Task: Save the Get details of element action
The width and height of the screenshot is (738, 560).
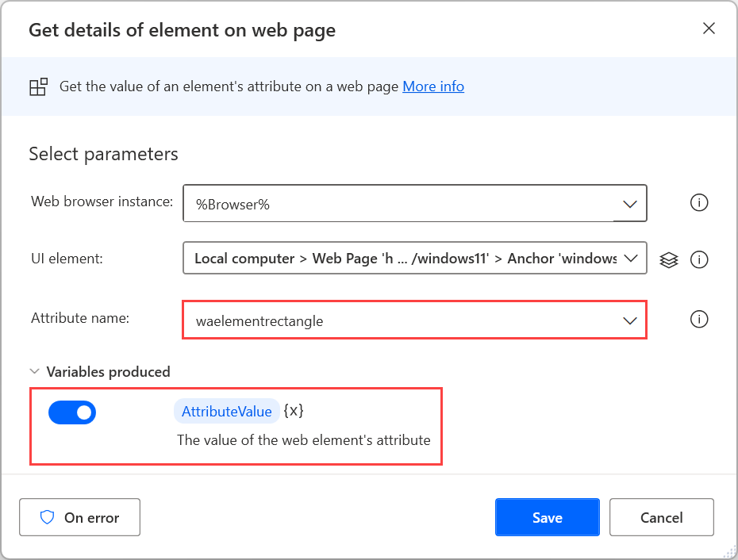Action: pos(547,517)
